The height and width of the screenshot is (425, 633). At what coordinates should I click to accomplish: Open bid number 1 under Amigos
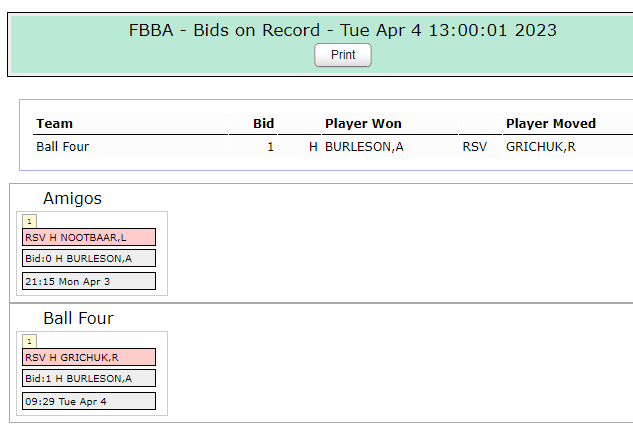(29, 221)
